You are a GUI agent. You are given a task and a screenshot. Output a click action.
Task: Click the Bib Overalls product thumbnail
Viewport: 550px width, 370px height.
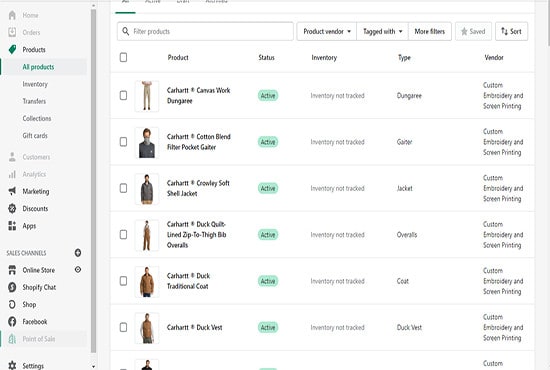147,235
